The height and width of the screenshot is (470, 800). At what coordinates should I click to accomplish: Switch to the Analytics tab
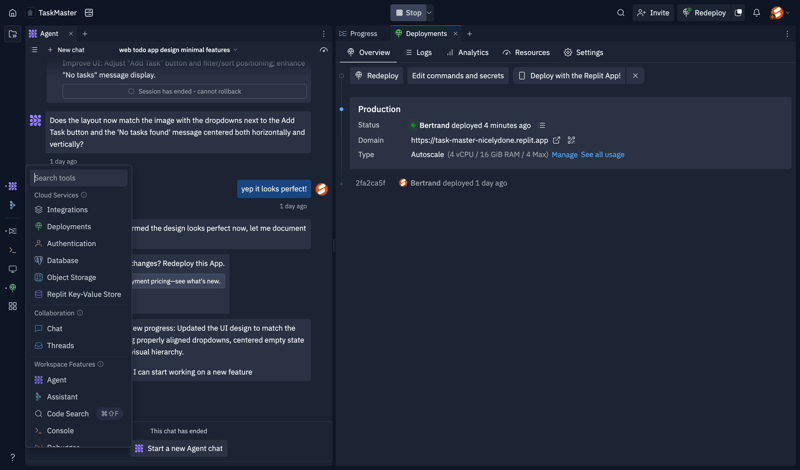point(467,53)
